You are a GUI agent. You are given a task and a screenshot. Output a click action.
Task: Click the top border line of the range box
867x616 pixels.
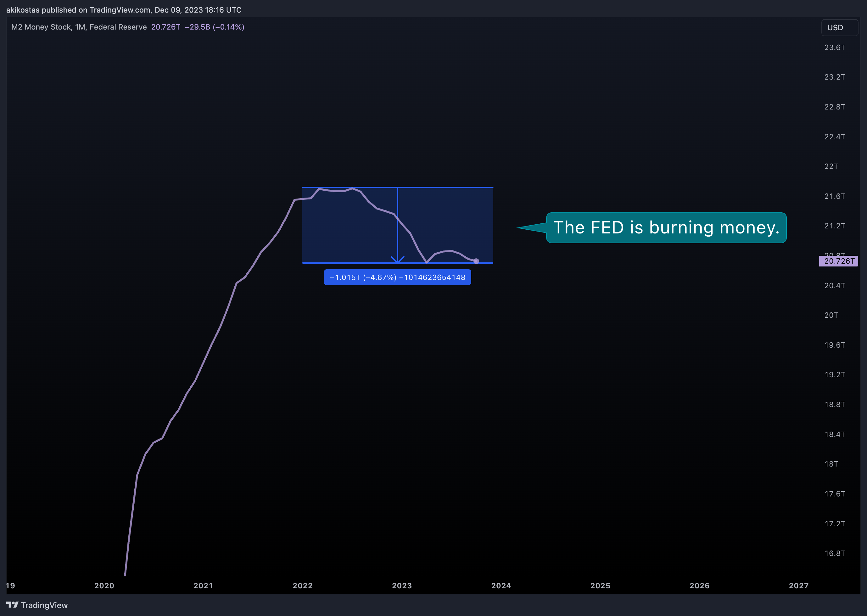click(x=397, y=188)
